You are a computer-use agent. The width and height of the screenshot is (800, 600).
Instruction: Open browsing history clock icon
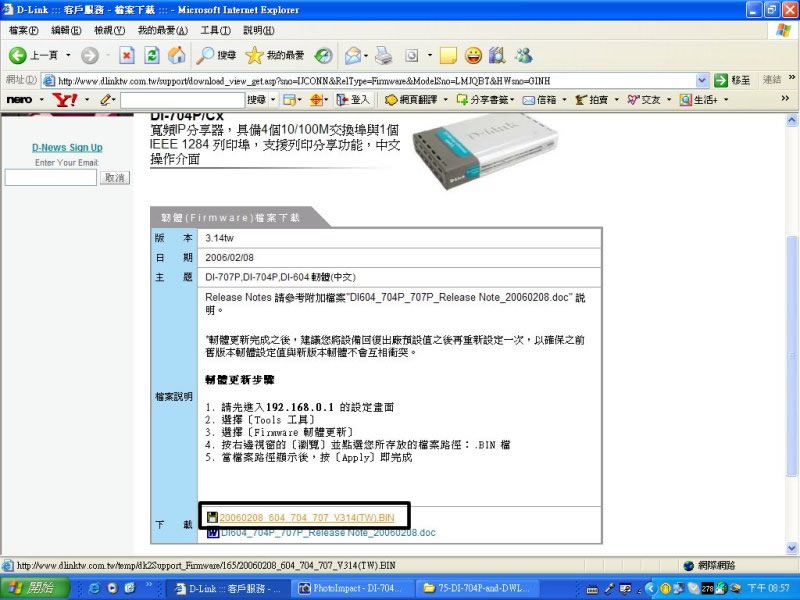click(323, 55)
